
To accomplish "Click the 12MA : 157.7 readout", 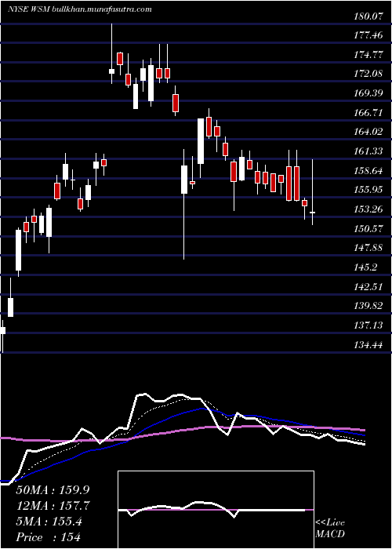I will [x=53, y=506].
